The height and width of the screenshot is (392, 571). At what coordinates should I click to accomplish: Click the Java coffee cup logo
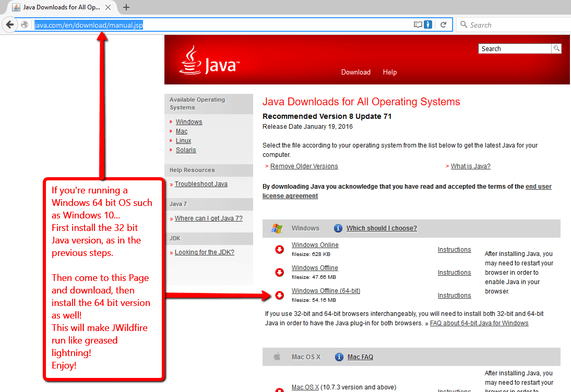pos(190,60)
